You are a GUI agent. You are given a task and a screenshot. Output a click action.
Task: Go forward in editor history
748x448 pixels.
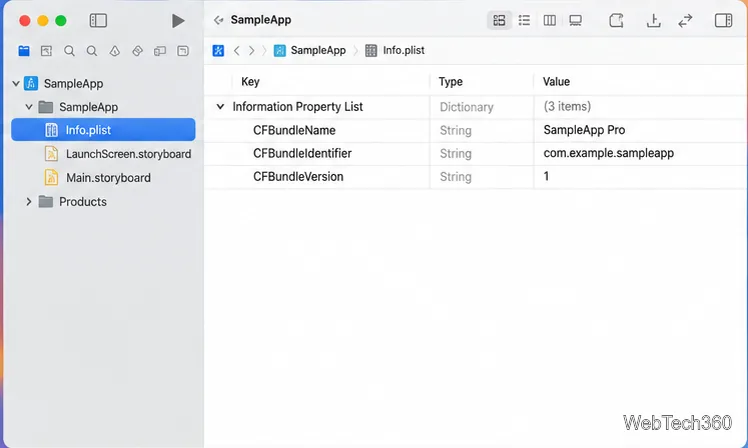click(251, 51)
